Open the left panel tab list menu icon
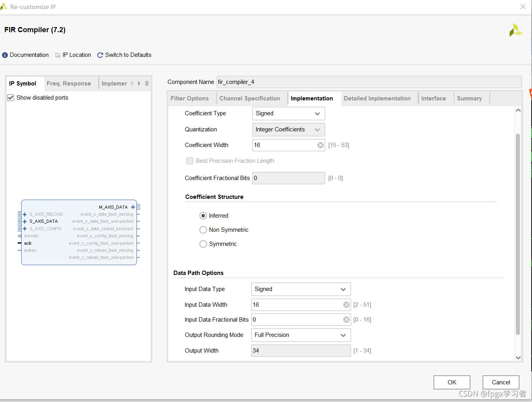The image size is (532, 402). [147, 84]
